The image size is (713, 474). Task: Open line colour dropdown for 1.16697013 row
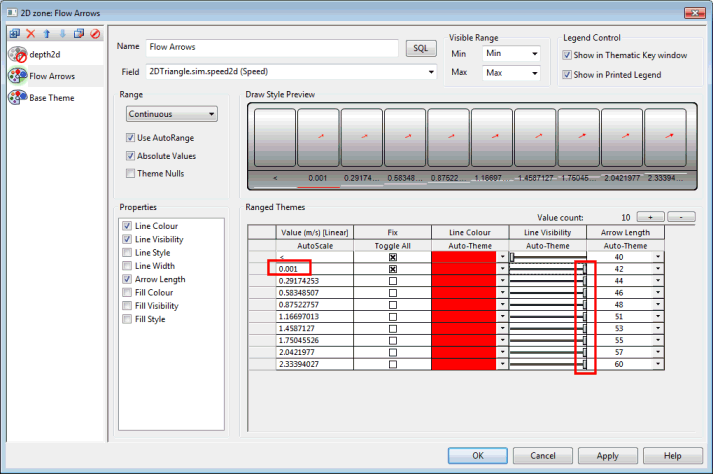coord(502,317)
